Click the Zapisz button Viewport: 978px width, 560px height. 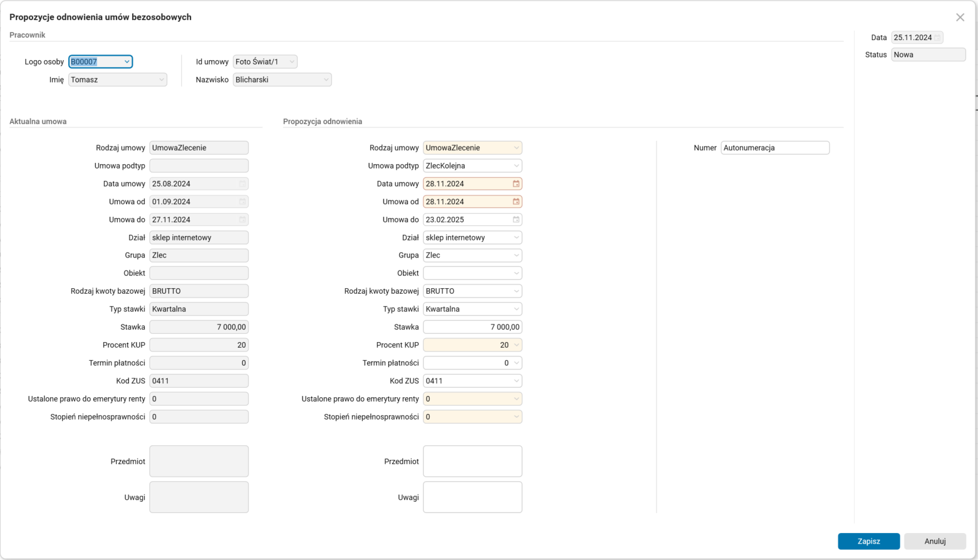(x=868, y=541)
